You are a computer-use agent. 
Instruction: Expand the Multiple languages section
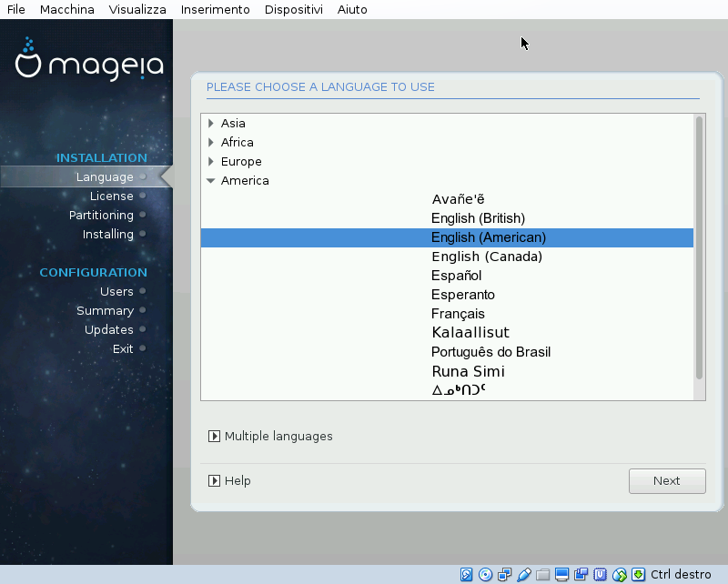(x=214, y=436)
